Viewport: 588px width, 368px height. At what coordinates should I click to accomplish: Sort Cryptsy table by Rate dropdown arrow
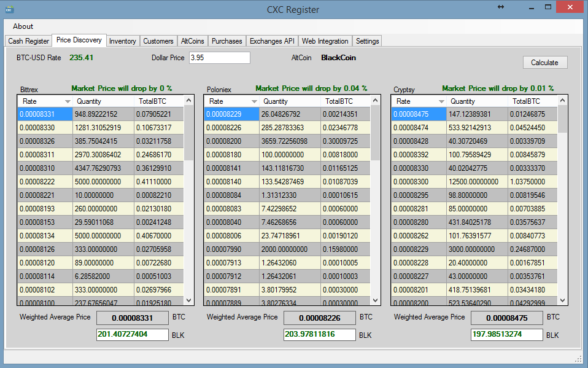441,101
